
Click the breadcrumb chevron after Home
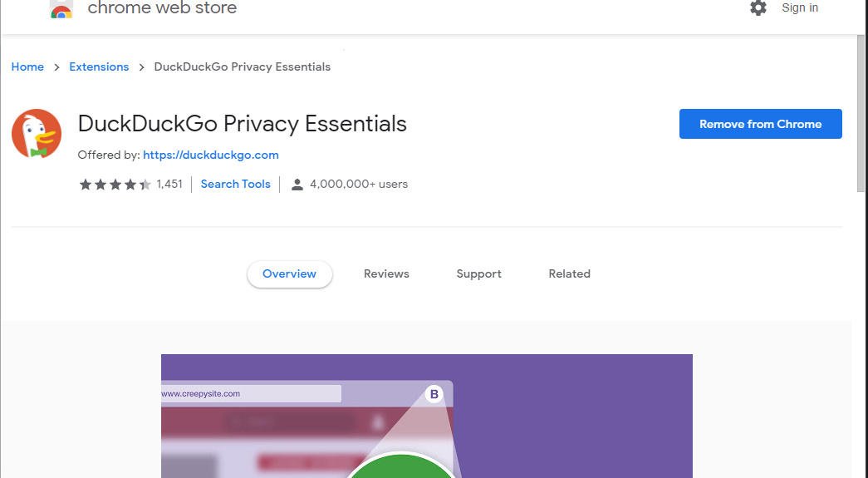57,67
